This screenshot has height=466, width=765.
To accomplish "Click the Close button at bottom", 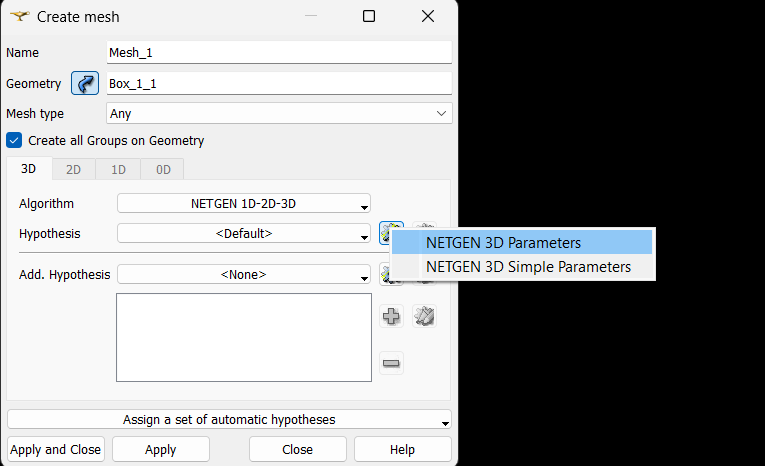I will [x=298, y=449].
